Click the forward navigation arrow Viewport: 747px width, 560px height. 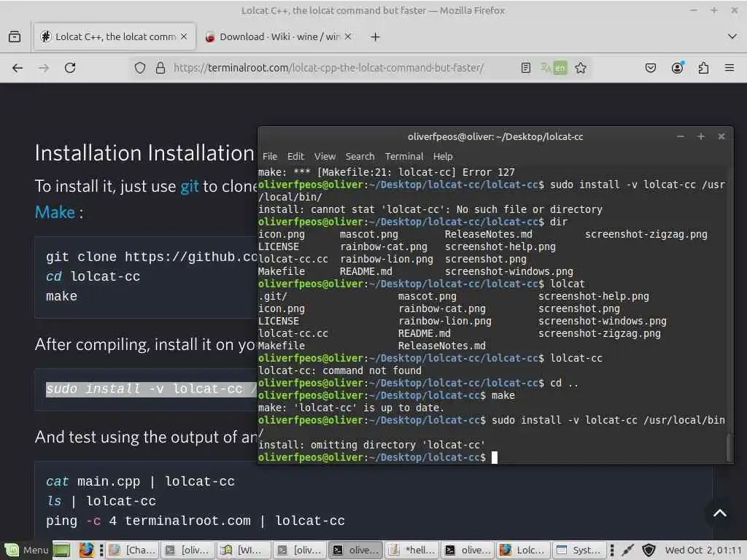(44, 68)
